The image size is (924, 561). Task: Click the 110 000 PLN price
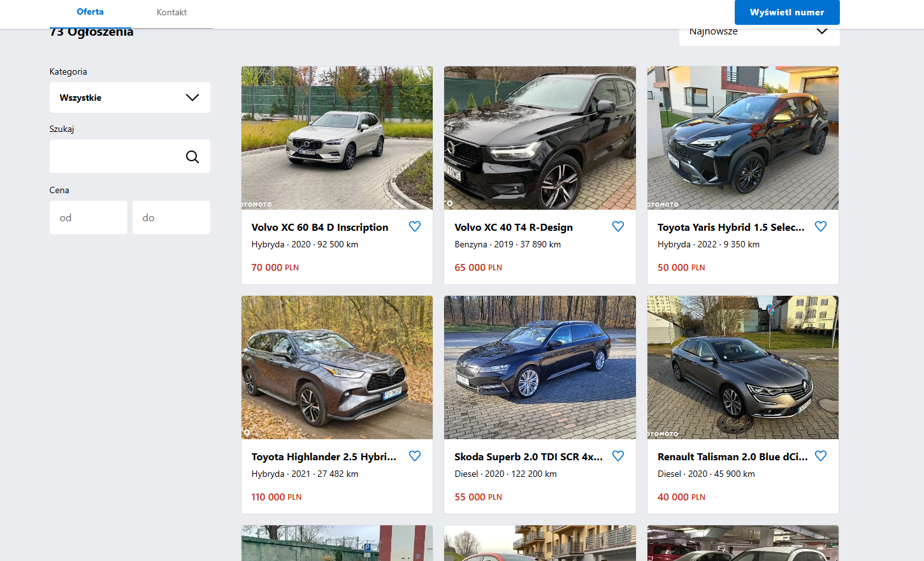277,497
